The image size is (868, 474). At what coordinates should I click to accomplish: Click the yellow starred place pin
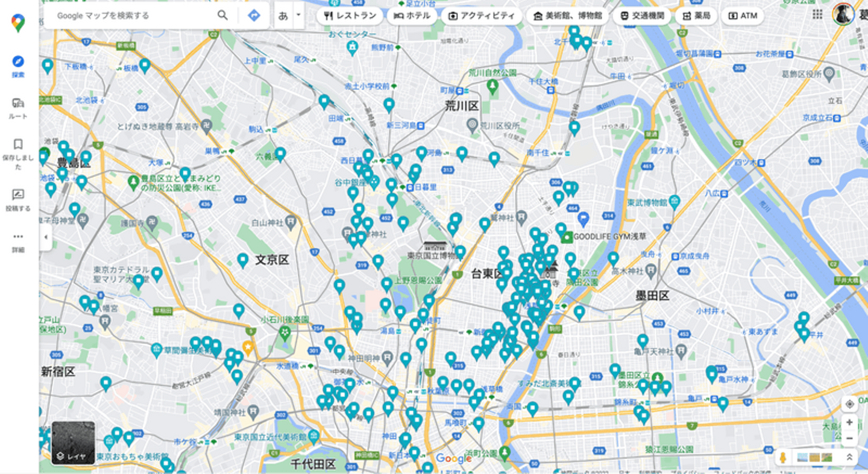coord(248,347)
